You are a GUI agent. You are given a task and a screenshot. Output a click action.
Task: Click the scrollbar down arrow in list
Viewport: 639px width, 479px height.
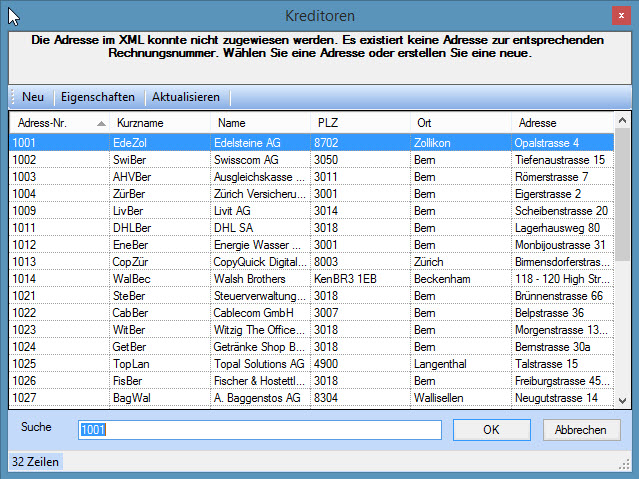click(623, 400)
